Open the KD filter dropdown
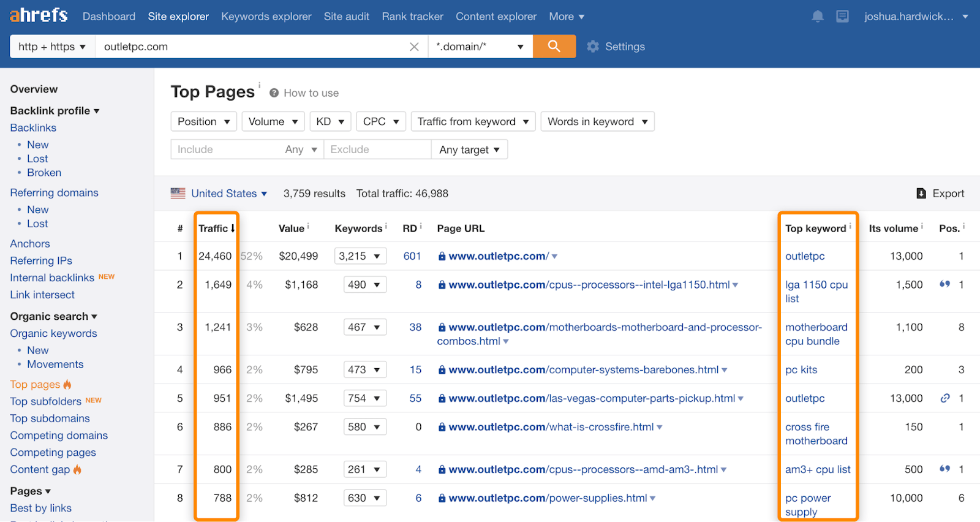The image size is (980, 522). pyautogui.click(x=330, y=121)
